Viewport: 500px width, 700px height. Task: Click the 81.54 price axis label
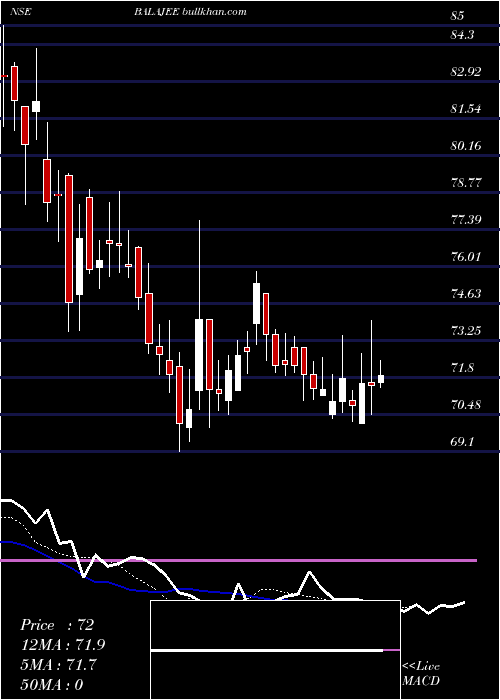[466, 108]
